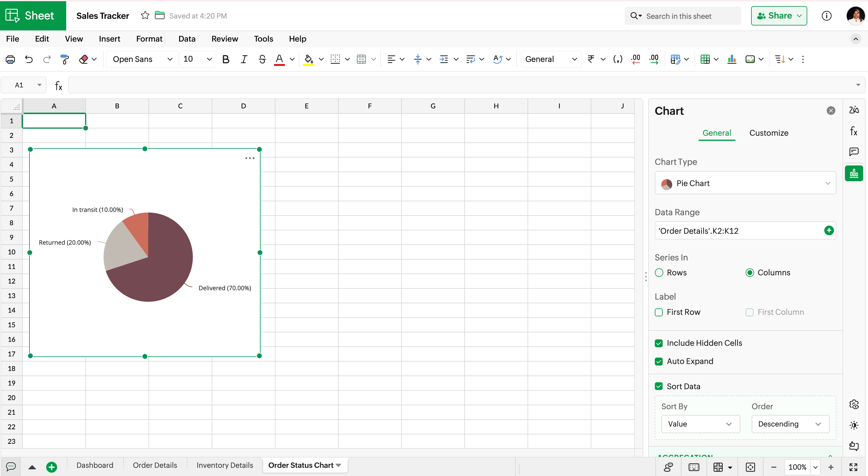Click the paint format brush icon
Screen dimensions: 868x476
tap(64, 59)
